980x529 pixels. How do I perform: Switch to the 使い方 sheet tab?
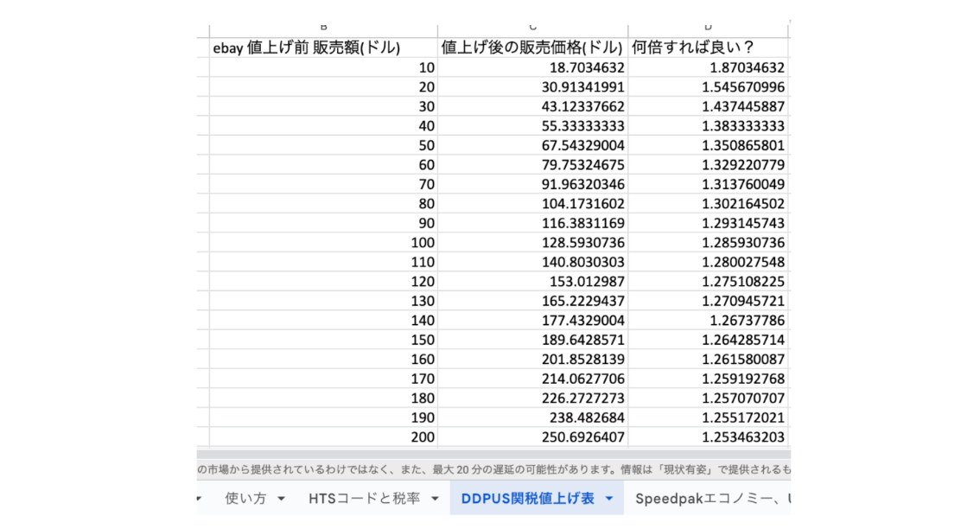coord(245,499)
